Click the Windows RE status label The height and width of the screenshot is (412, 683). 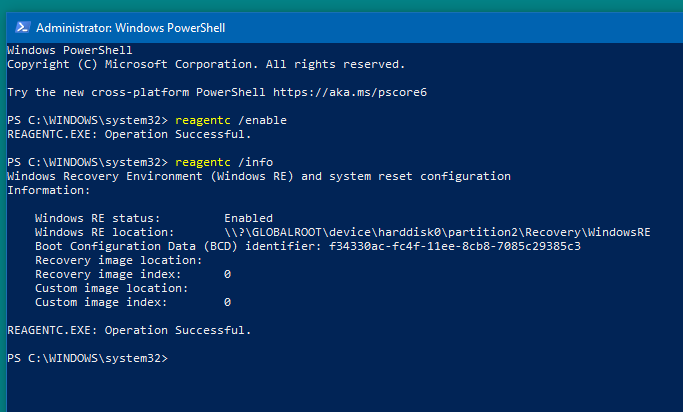(98, 218)
